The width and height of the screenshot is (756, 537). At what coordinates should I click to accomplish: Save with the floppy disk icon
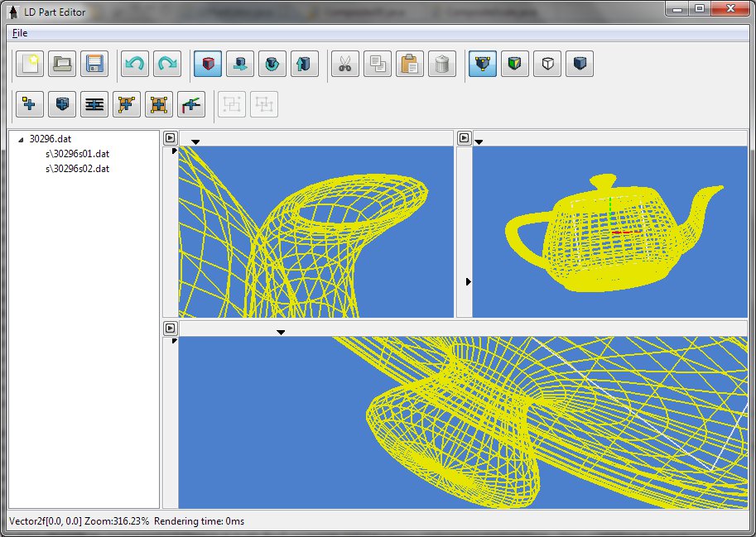94,65
